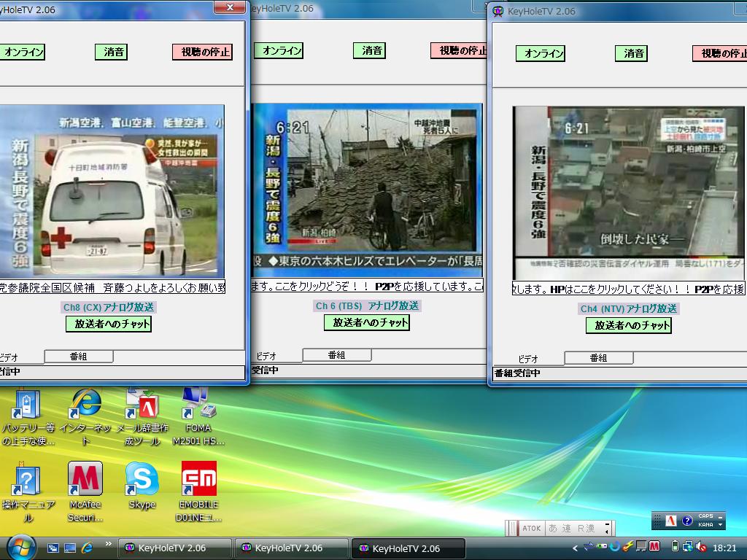
Task: Click the McAfee red M tray icon
Action: 654,547
